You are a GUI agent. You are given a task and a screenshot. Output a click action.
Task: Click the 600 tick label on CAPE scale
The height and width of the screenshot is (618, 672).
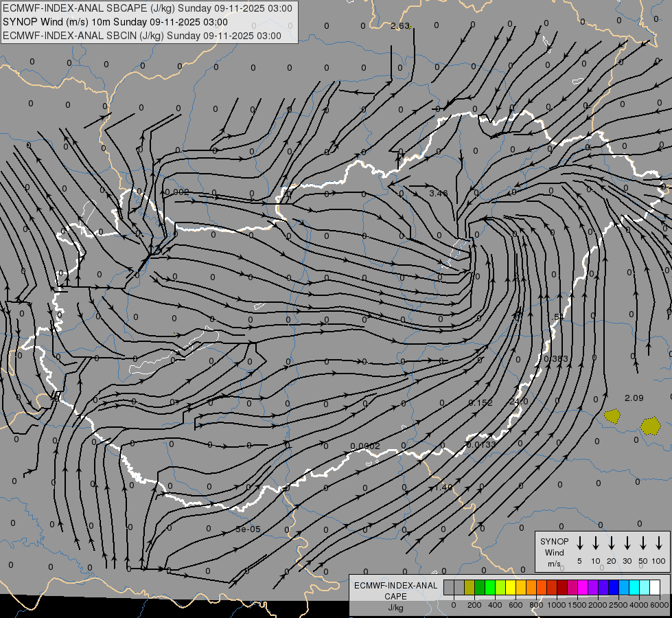pyautogui.click(x=515, y=605)
